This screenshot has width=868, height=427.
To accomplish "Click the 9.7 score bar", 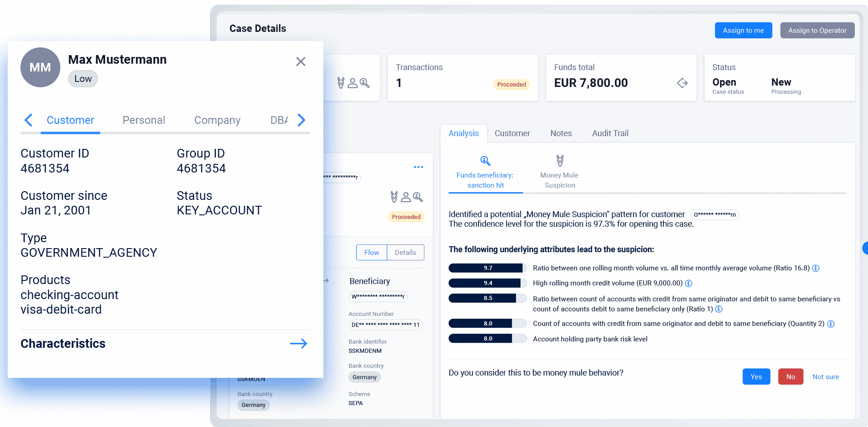I will click(488, 268).
